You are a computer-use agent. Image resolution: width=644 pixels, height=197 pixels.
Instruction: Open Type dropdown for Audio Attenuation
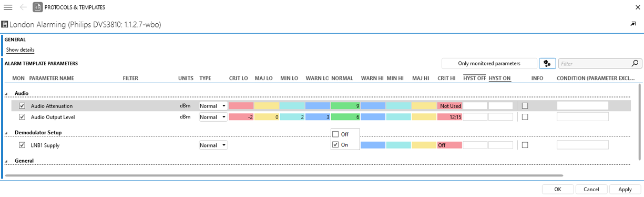click(x=213, y=106)
